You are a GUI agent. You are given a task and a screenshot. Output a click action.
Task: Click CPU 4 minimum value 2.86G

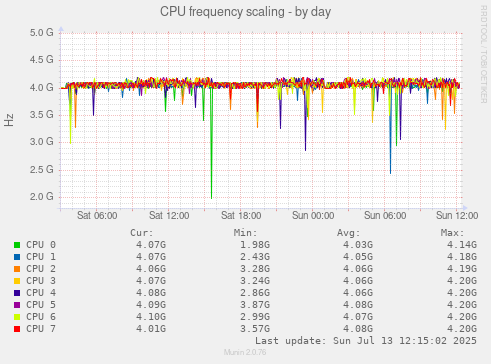255,293
